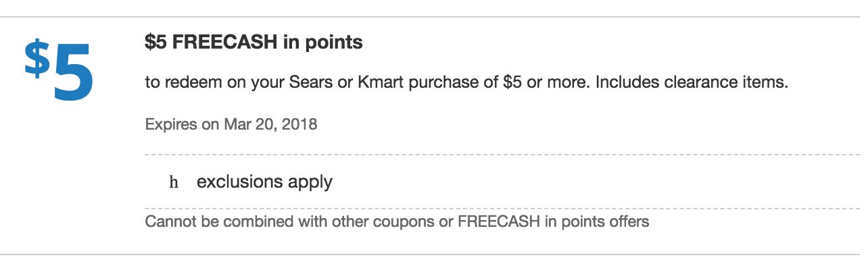Viewport: 868px width, 266px height.
Task: Click the word 'Kmart' in the description
Action: [x=368, y=84]
